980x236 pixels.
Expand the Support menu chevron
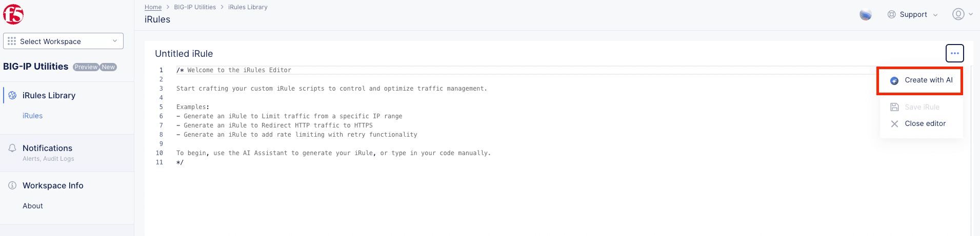[x=935, y=15]
